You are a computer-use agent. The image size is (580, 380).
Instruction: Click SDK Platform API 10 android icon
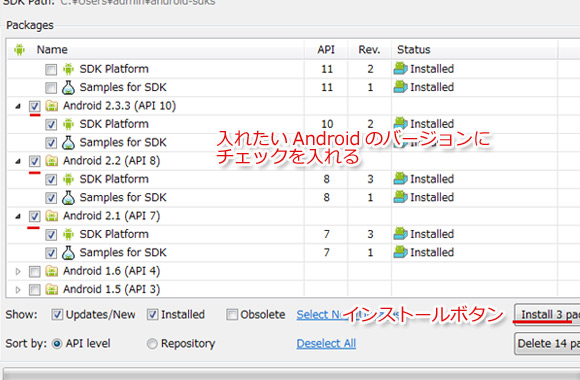(68, 124)
